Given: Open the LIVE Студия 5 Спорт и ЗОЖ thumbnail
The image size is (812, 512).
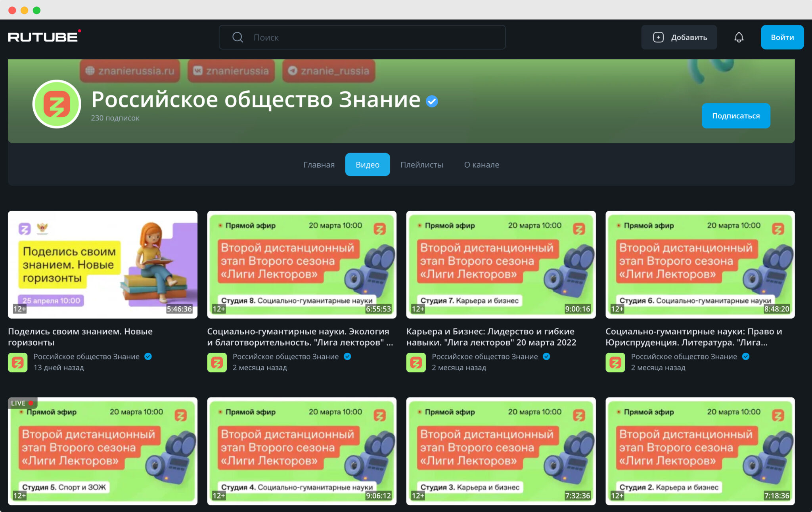Looking at the screenshot, I should coord(102,451).
